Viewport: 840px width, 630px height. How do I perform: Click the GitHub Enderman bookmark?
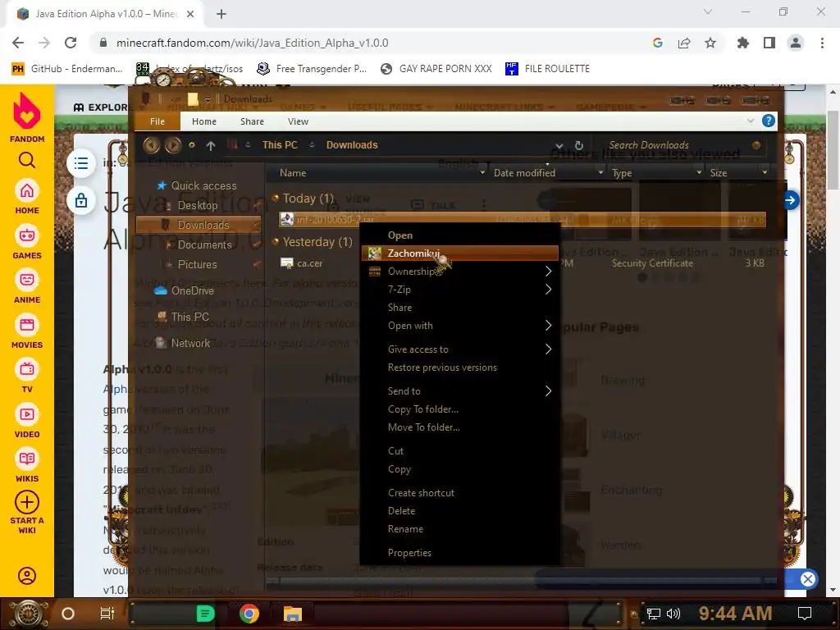pos(67,69)
